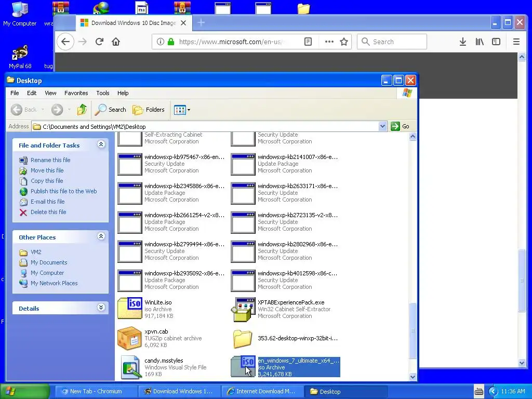Select windowsxp-kb975467-x86 update icon
This screenshot has width=532, height=399.
tap(129, 164)
